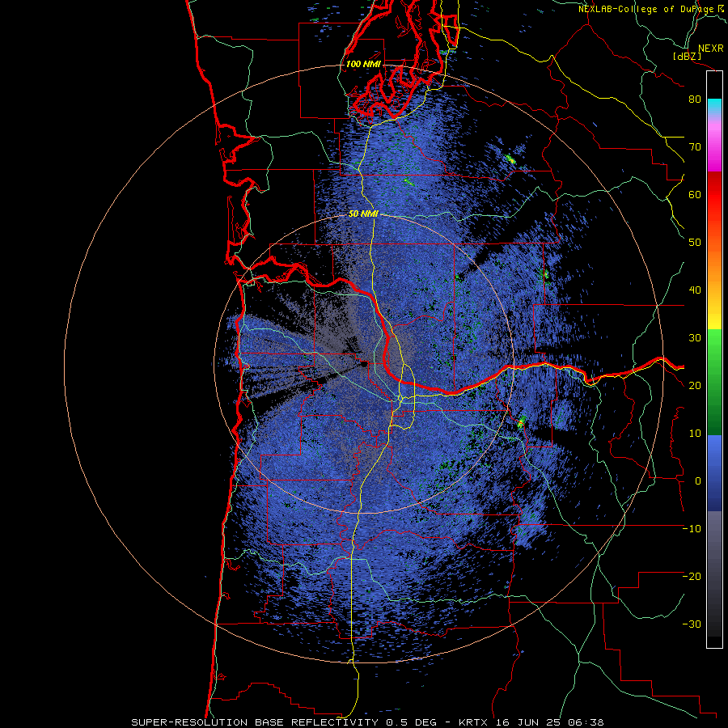Click the 50 value on dBZ scale
The height and width of the screenshot is (728, 728).
pyautogui.click(x=695, y=243)
